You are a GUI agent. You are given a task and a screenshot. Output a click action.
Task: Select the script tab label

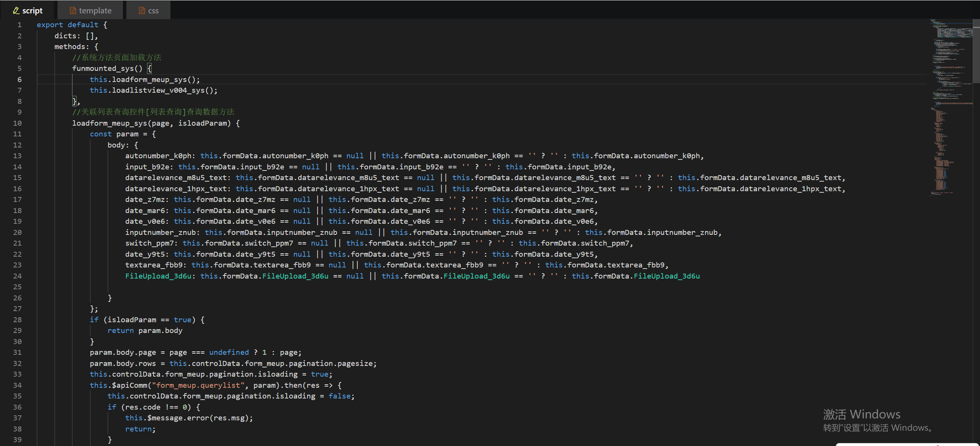click(x=32, y=11)
